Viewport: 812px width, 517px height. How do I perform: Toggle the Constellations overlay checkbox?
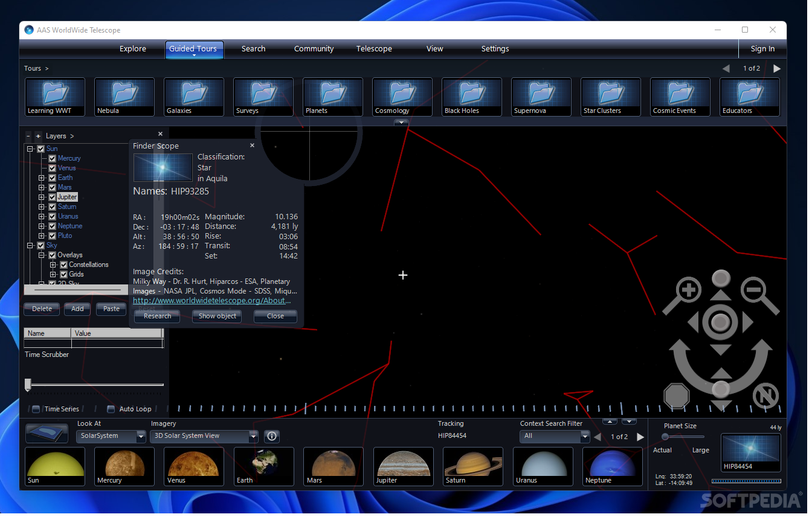63,265
